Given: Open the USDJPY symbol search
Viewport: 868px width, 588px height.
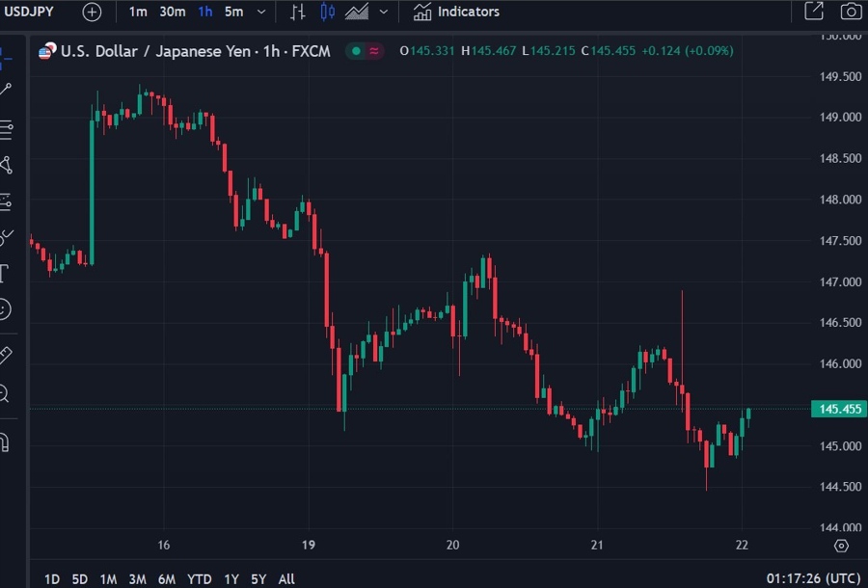Looking at the screenshot, I should pos(29,12).
